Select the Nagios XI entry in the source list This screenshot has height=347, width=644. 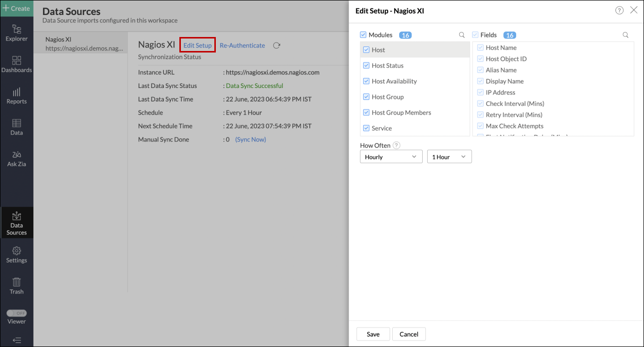point(80,43)
